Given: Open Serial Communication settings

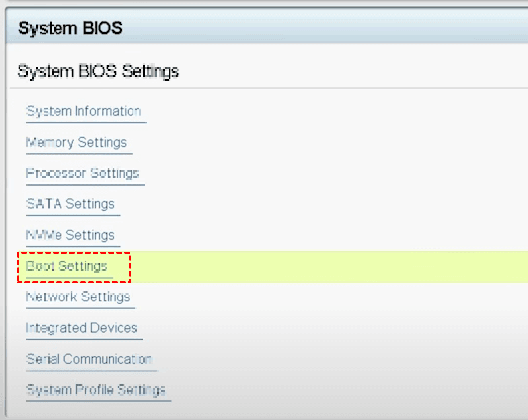Looking at the screenshot, I should tap(89, 359).
